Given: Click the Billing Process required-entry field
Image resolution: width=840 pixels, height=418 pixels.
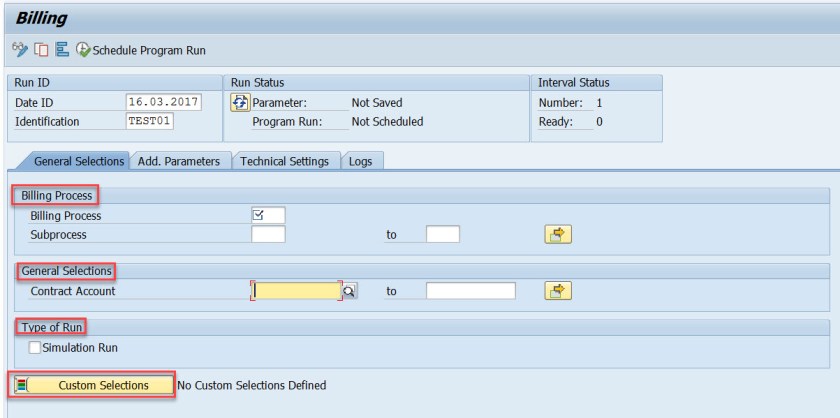Looking at the screenshot, I should (x=268, y=215).
